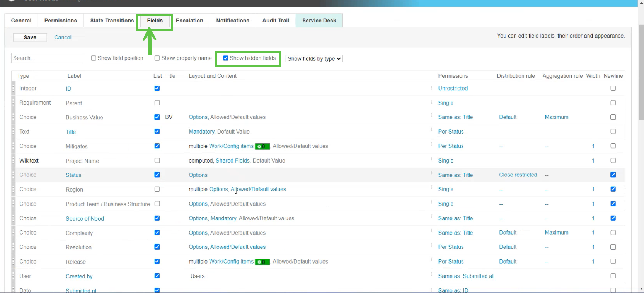Click the vertical dots handle in the Business Value row
This screenshot has height=293, width=644.
pos(431,116)
